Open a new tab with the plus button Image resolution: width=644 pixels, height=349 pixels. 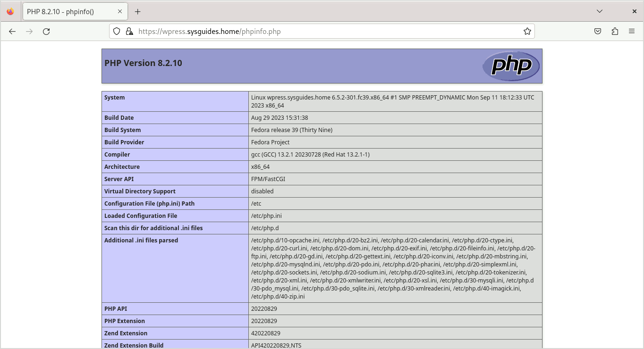pyautogui.click(x=137, y=11)
